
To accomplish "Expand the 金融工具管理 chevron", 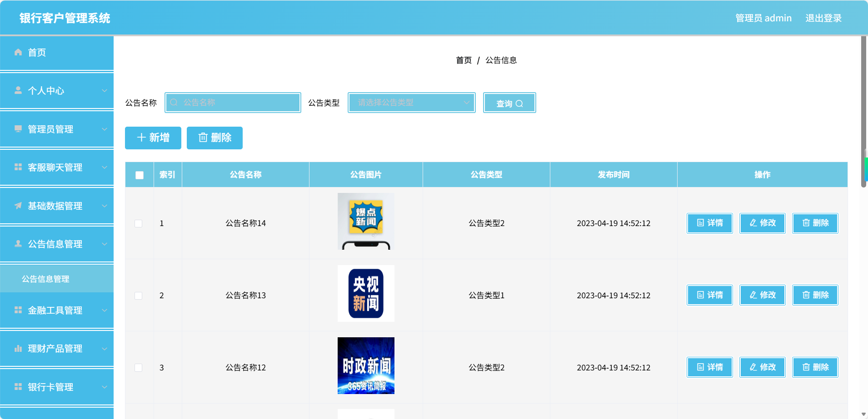I will pyautogui.click(x=105, y=310).
